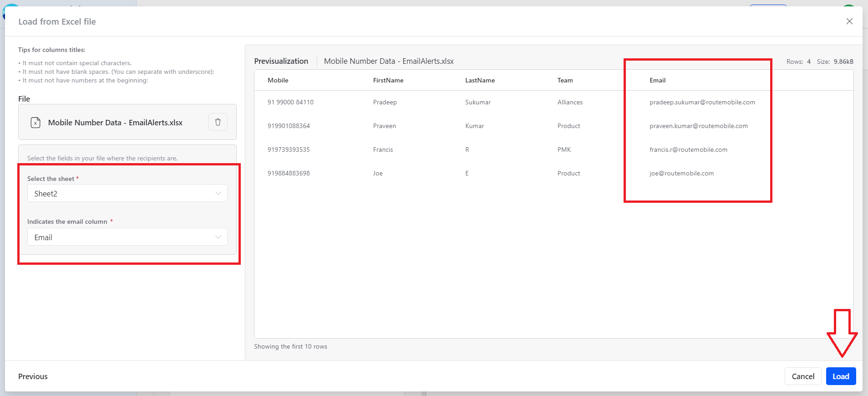Click mobile number 91 99000 84110
Viewport: 868px width, 396px height.
[x=290, y=102]
